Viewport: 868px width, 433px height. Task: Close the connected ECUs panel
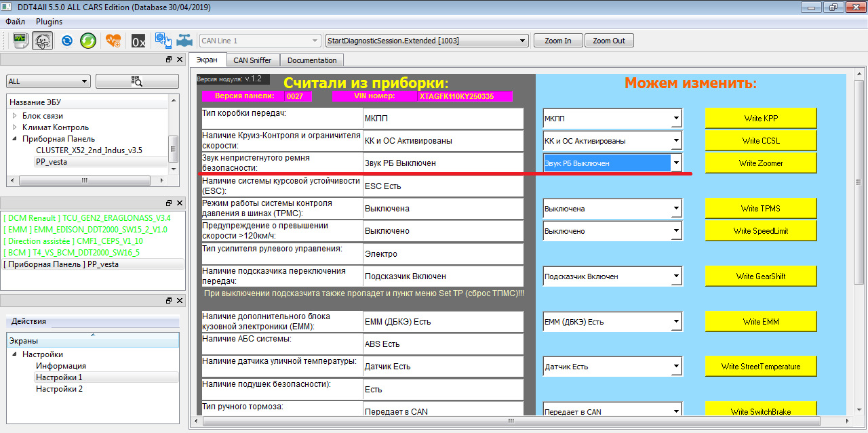click(x=180, y=203)
